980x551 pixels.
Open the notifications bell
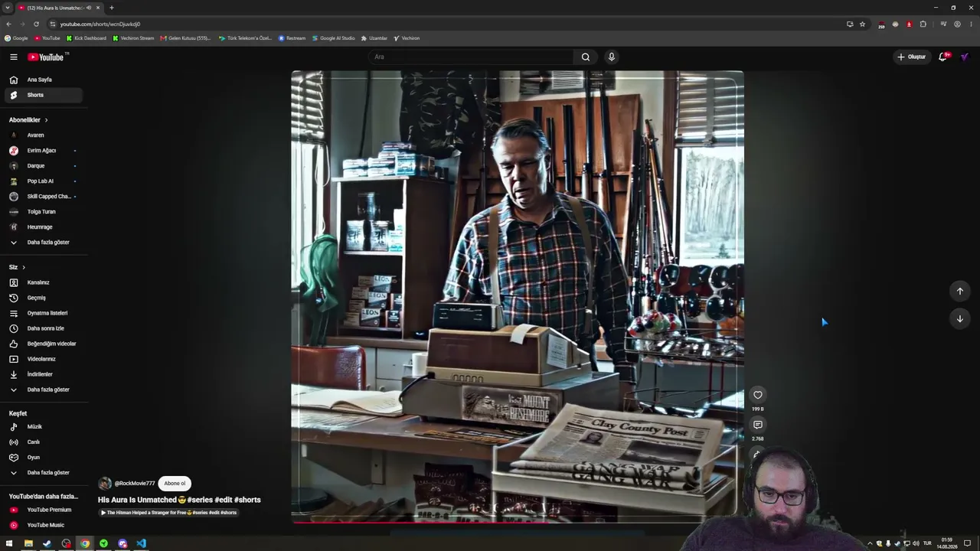(x=943, y=57)
